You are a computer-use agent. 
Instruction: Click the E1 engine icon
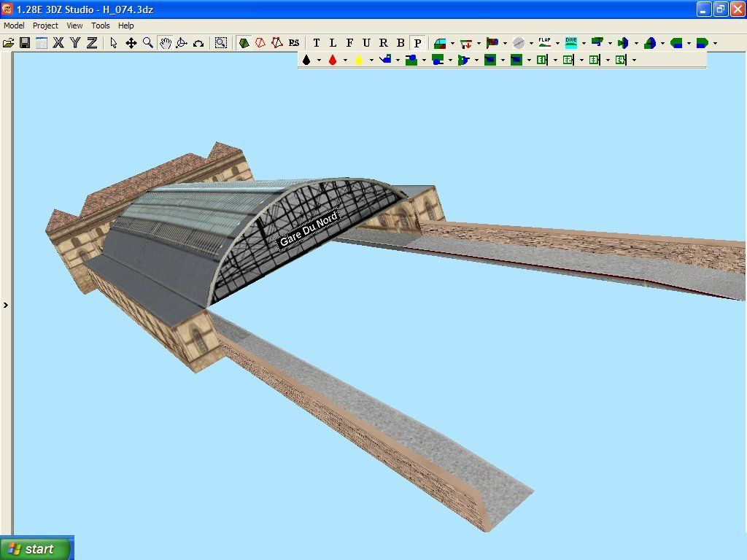[542, 60]
